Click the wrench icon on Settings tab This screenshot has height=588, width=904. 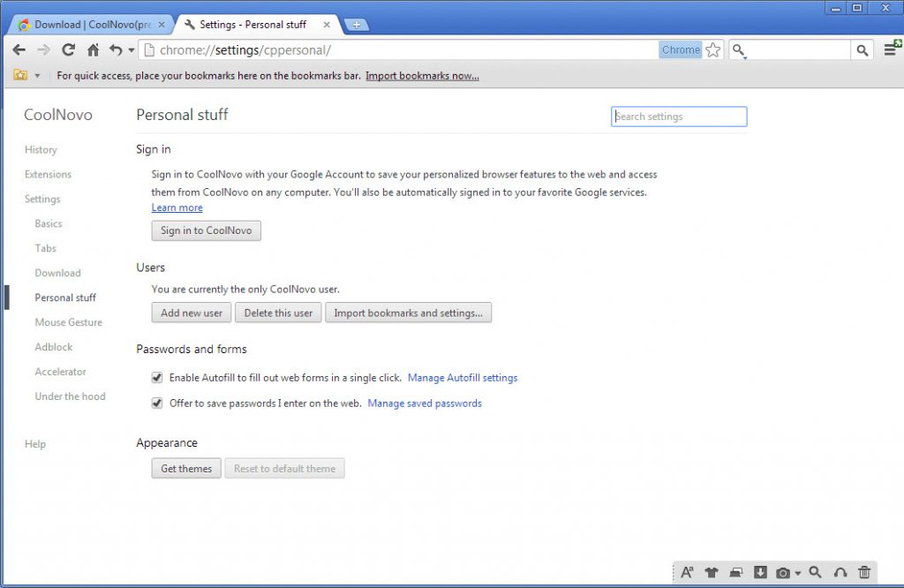pyautogui.click(x=189, y=25)
